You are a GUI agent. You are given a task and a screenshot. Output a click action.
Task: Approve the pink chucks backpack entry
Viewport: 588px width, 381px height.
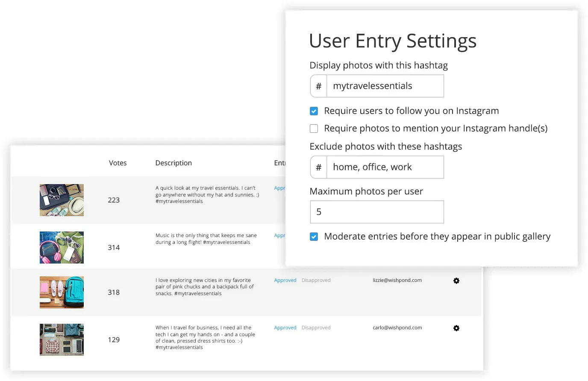coord(285,281)
